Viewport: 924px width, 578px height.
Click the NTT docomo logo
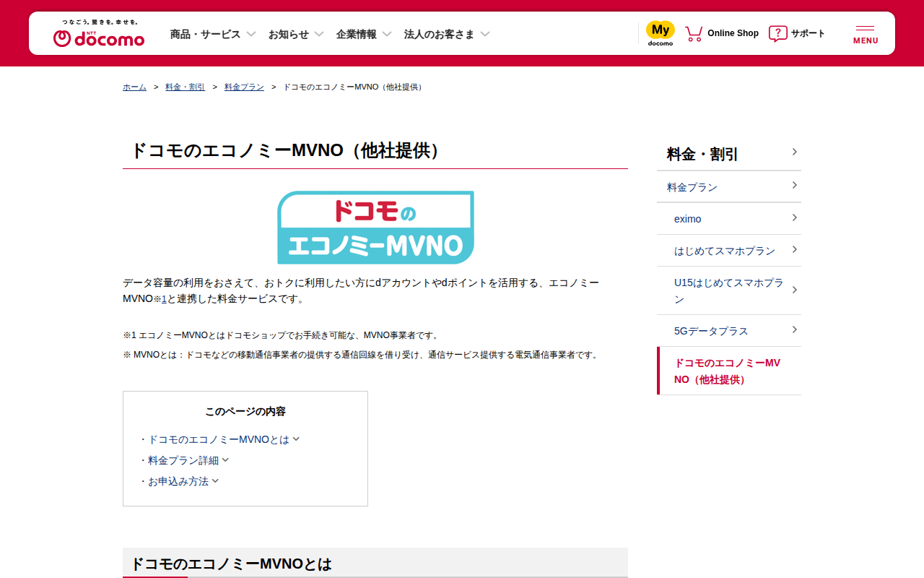click(99, 34)
